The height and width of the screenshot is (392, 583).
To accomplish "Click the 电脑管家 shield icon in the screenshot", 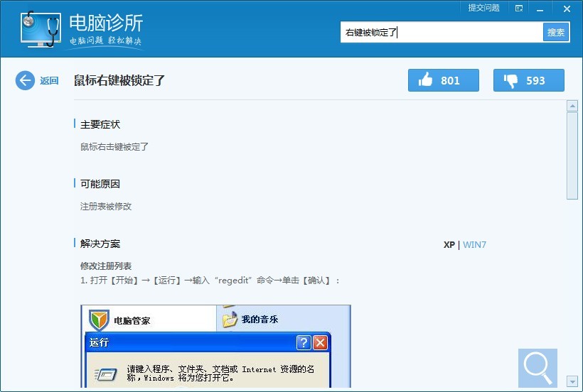I will click(x=99, y=320).
